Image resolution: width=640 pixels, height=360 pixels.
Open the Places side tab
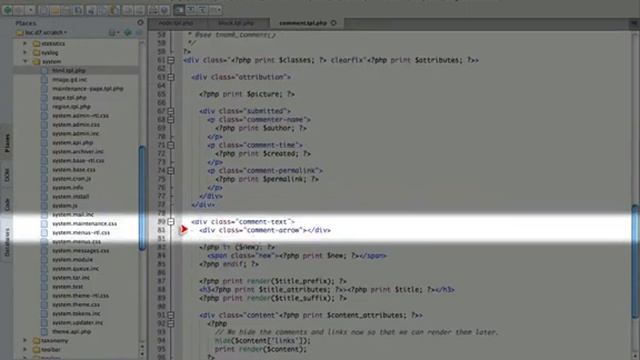coord(7,143)
